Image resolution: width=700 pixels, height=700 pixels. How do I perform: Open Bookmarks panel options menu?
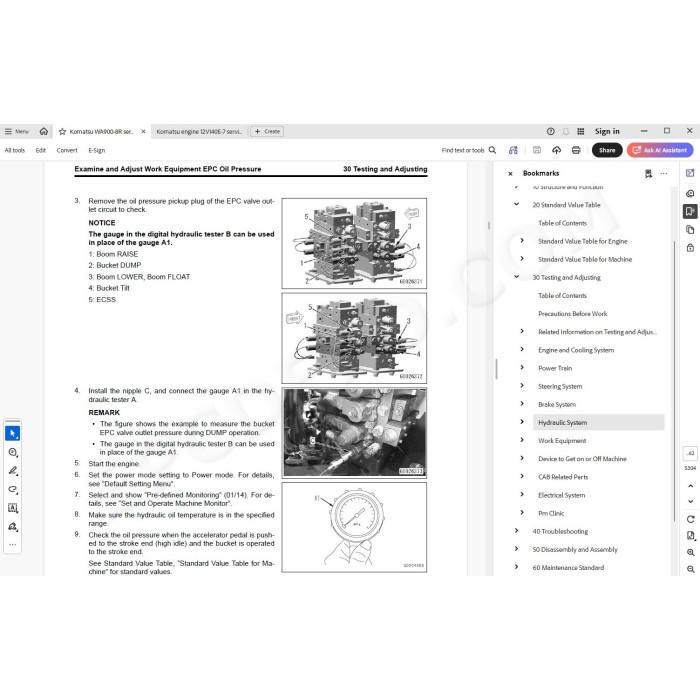pos(664,174)
